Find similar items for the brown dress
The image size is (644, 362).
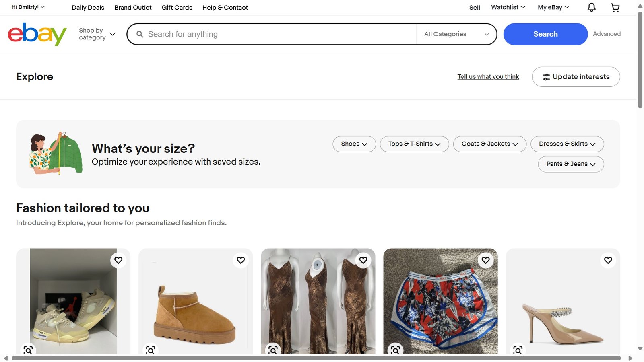coord(273,350)
